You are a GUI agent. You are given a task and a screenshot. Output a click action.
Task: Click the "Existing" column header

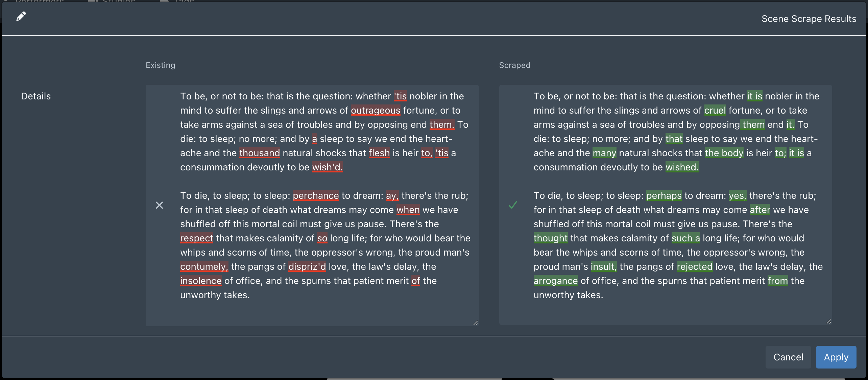pyautogui.click(x=160, y=65)
